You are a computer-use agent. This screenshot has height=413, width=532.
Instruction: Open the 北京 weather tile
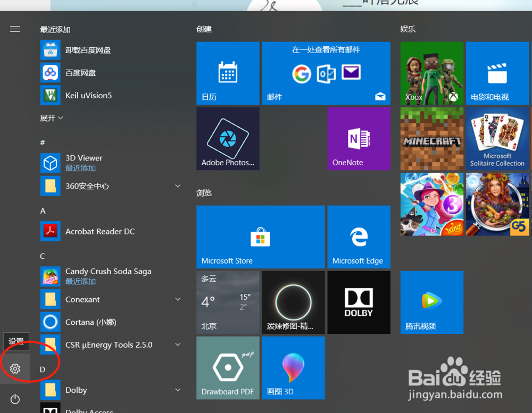(x=228, y=302)
